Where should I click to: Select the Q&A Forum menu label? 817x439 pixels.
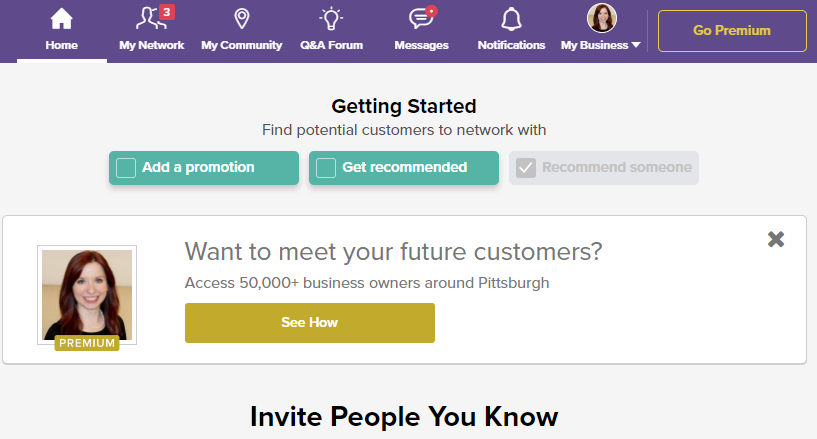coord(331,45)
